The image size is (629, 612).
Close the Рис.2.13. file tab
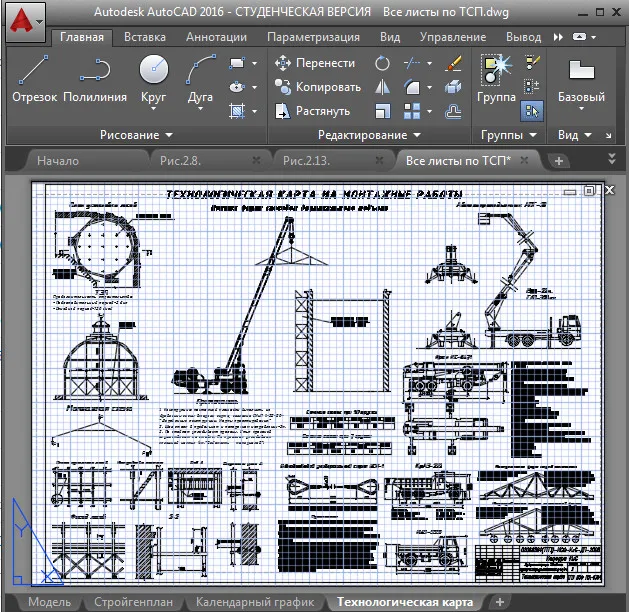point(379,160)
